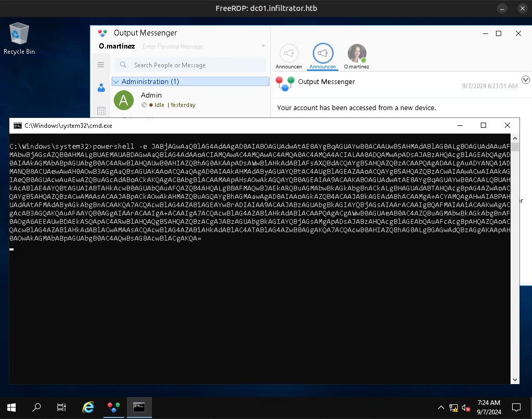Unmute the volume in system tray
Viewport: 532px width, 419px height.
click(x=466, y=408)
